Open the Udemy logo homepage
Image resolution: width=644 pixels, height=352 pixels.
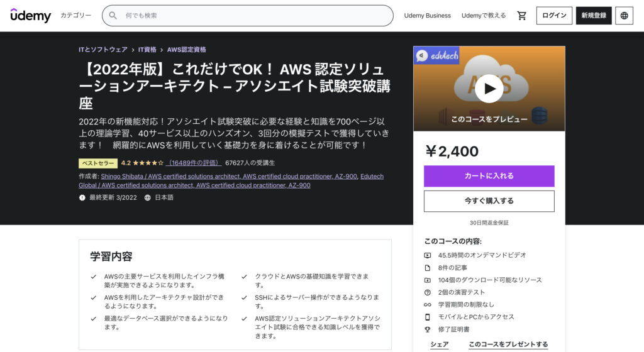31,16
